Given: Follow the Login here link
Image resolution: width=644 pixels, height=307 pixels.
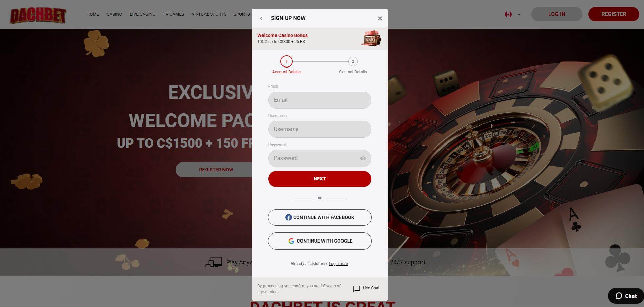Looking at the screenshot, I should tap(338, 264).
